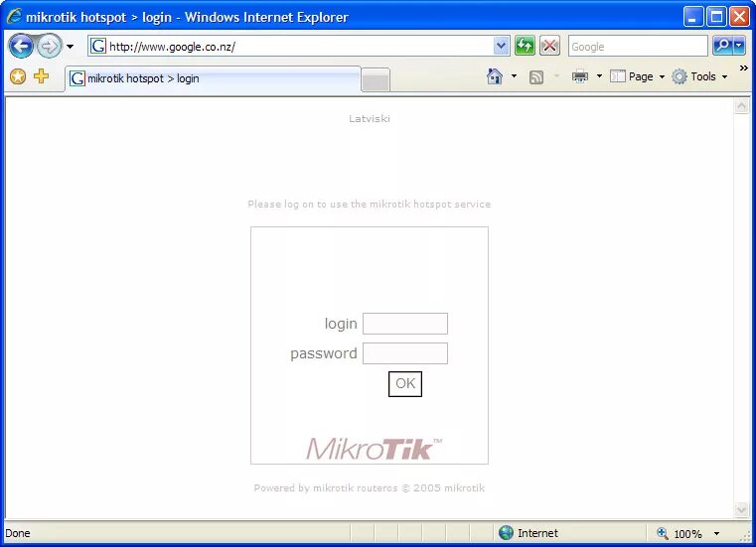Click the Internet zone globe icon
756x547 pixels.
point(506,532)
